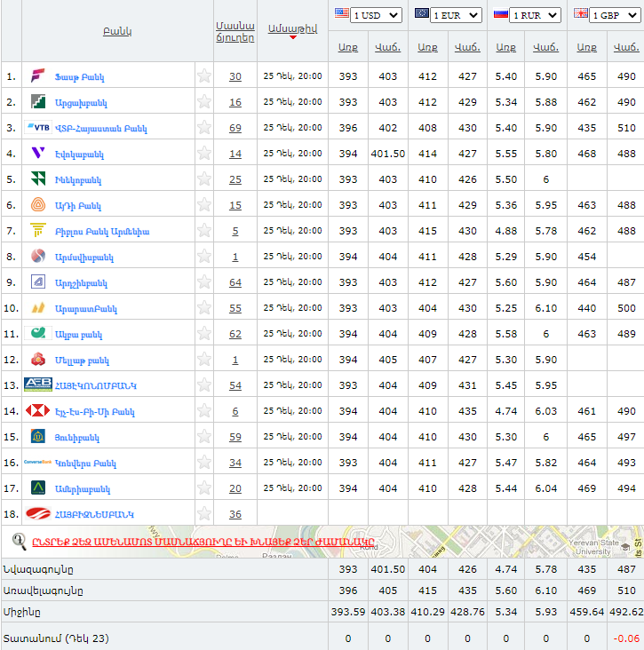Sort by the branches column header
This screenshot has height=650, width=644.
(235, 31)
